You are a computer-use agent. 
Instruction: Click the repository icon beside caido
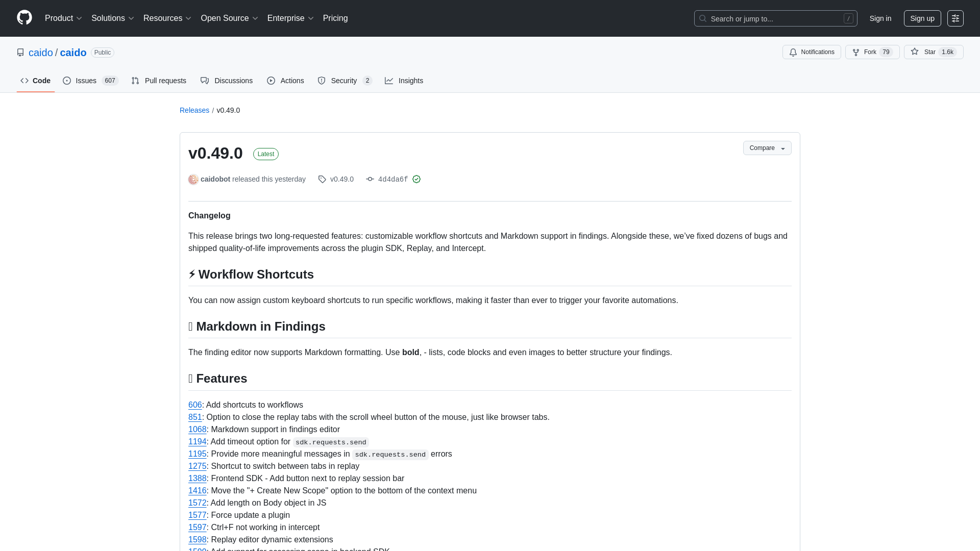pos(20,53)
